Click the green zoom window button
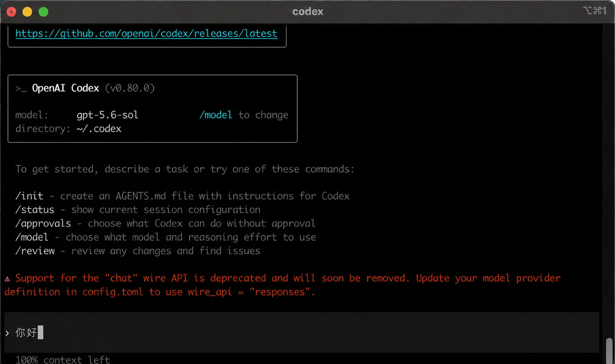Screen dimensions: 615x364 [x=44, y=12]
